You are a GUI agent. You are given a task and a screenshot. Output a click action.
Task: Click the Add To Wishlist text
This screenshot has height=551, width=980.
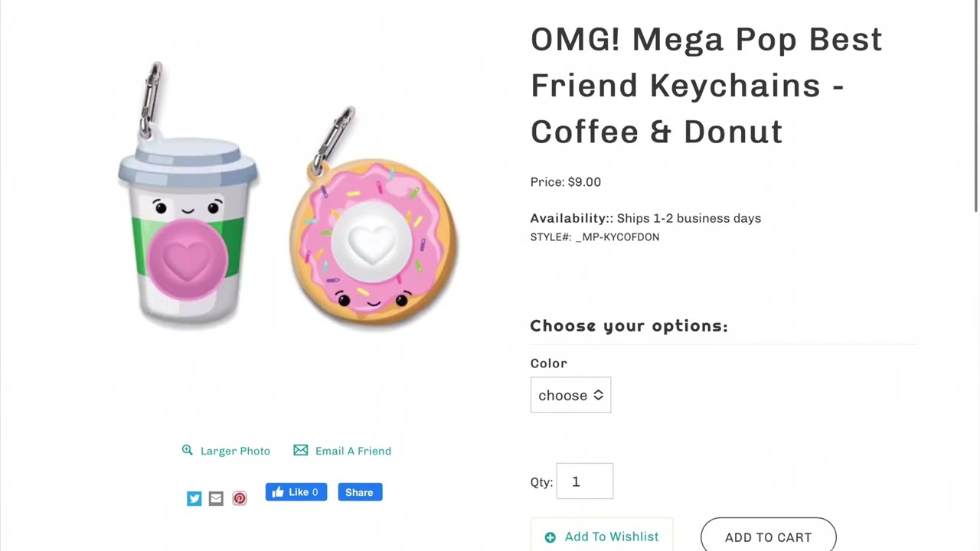click(611, 536)
